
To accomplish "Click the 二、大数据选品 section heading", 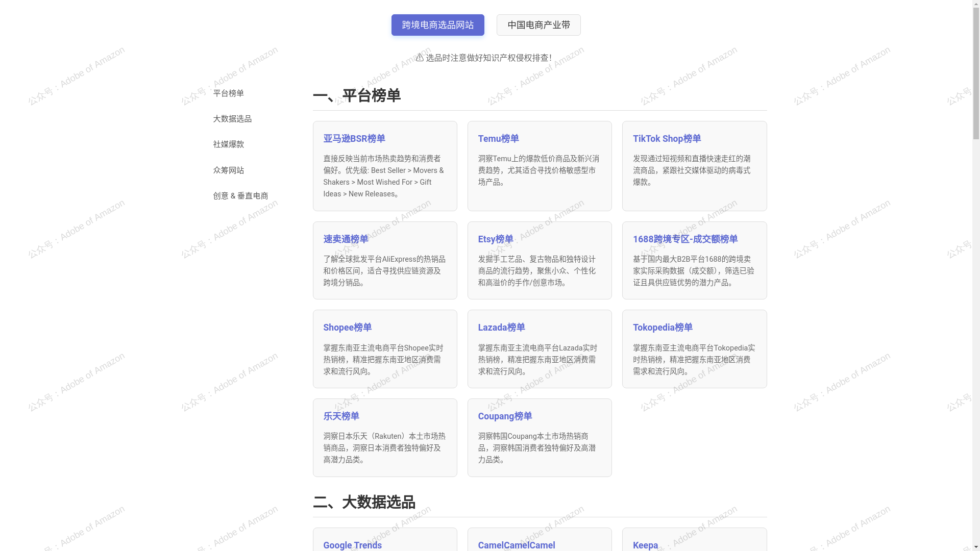I will click(x=364, y=502).
